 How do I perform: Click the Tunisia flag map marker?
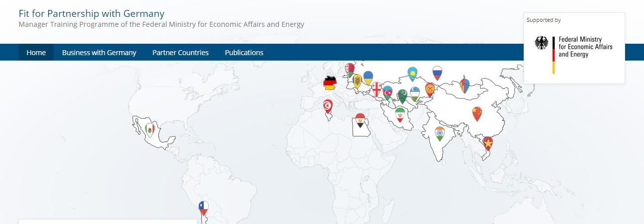coord(328,106)
